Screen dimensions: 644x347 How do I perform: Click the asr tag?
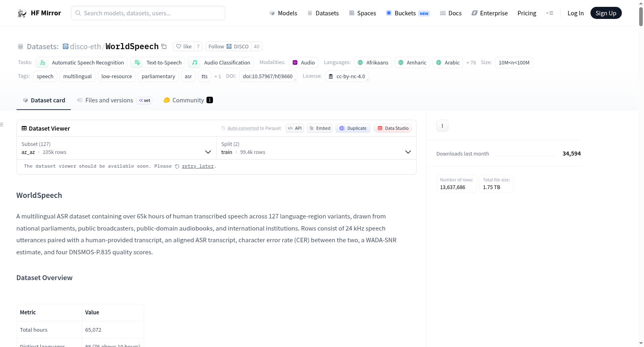[x=188, y=76]
